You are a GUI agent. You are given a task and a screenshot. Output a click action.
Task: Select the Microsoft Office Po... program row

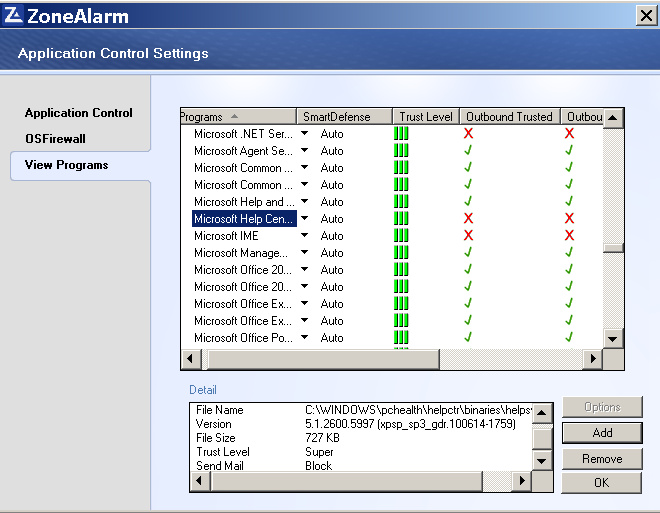[x=243, y=338]
